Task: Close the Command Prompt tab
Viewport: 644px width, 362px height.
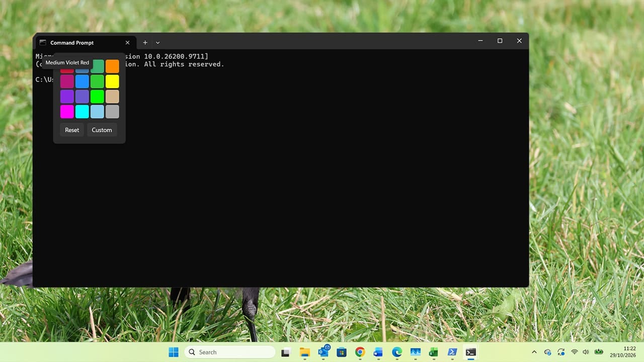Action: (127, 43)
